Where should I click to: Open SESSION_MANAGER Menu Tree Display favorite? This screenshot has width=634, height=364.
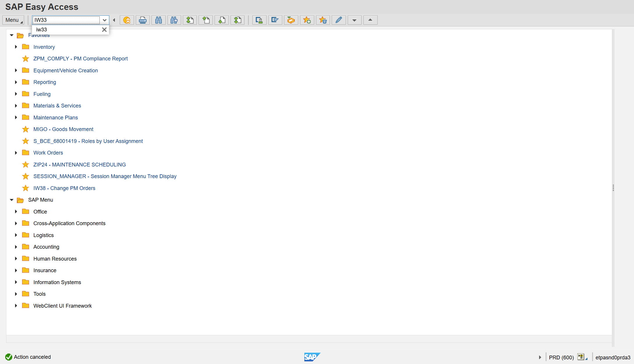coord(105,176)
